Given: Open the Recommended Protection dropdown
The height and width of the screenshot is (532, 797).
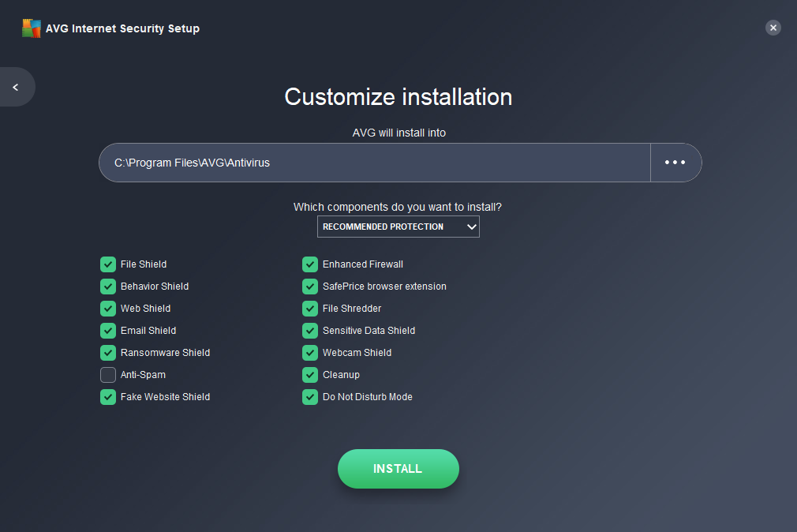Looking at the screenshot, I should (x=398, y=227).
